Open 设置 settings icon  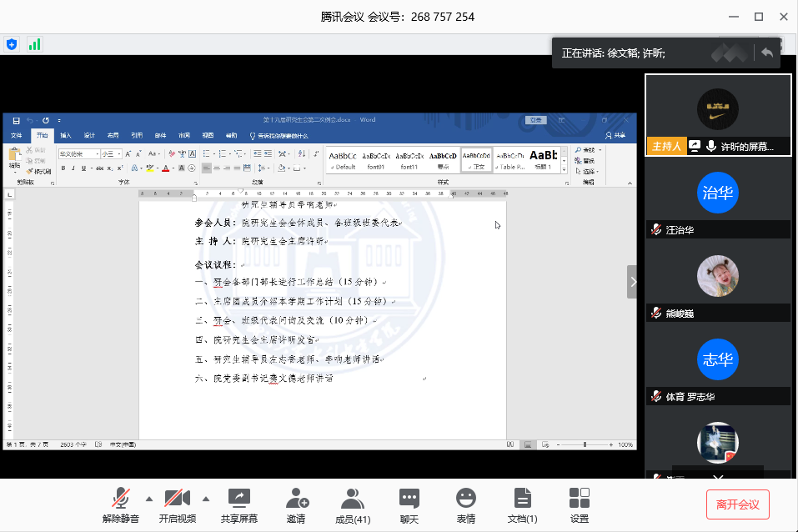click(x=580, y=499)
